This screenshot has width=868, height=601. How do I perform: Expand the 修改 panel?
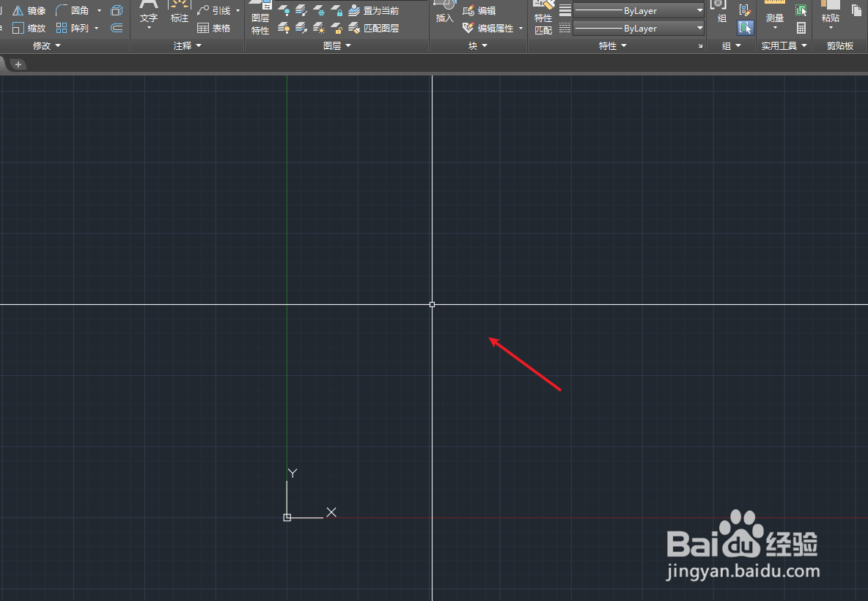pyautogui.click(x=46, y=46)
